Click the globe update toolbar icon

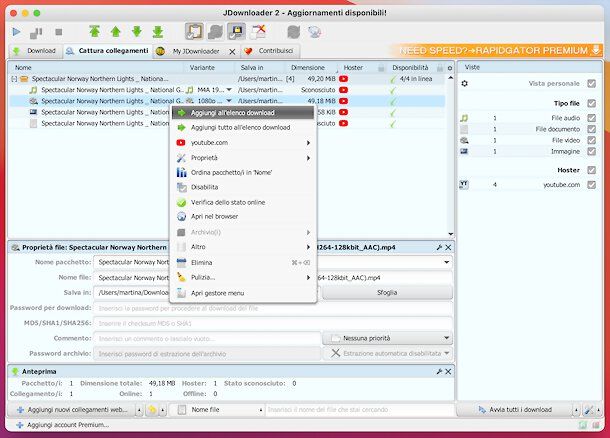click(x=314, y=32)
